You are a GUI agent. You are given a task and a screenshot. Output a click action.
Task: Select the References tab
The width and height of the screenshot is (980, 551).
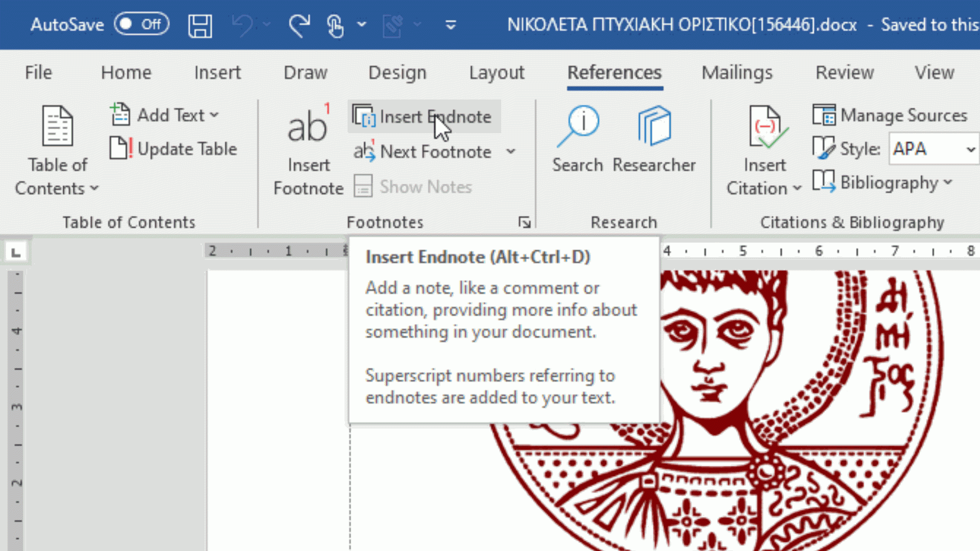point(615,72)
